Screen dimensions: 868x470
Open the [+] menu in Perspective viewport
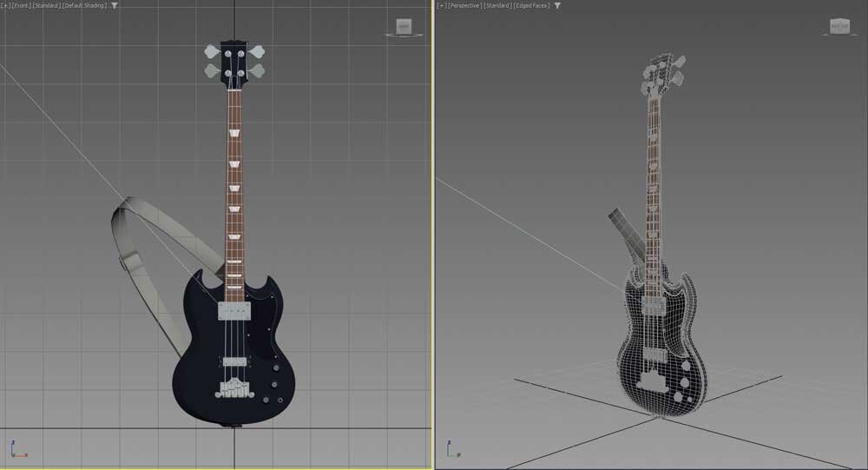coord(441,5)
